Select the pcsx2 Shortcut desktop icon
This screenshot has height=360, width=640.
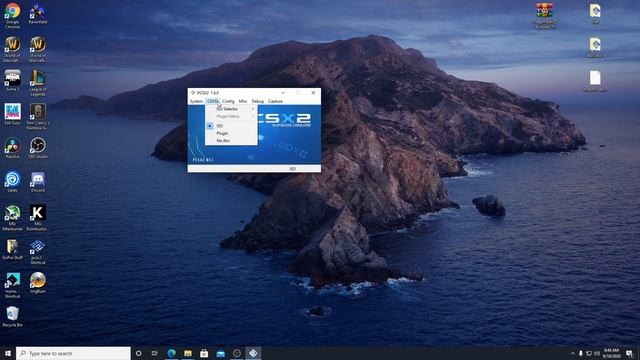(38, 251)
